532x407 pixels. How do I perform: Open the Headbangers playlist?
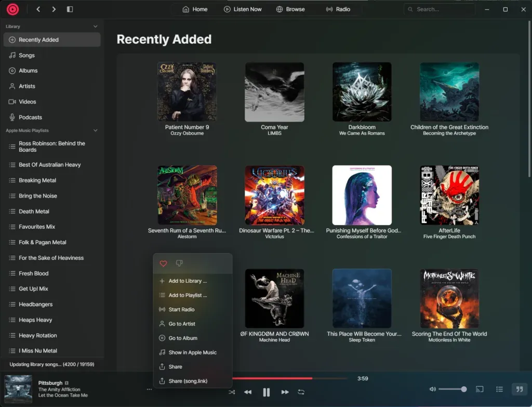tap(52, 305)
